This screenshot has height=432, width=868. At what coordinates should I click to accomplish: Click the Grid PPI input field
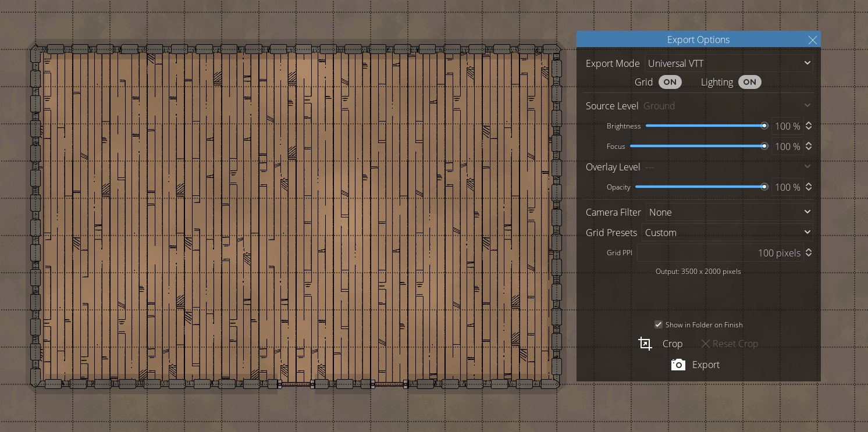coord(720,253)
